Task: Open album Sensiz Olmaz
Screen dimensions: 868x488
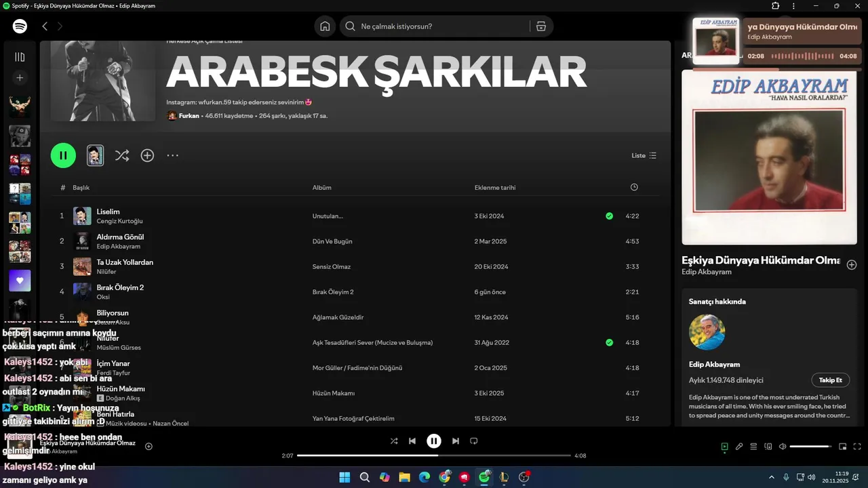Action: point(332,267)
